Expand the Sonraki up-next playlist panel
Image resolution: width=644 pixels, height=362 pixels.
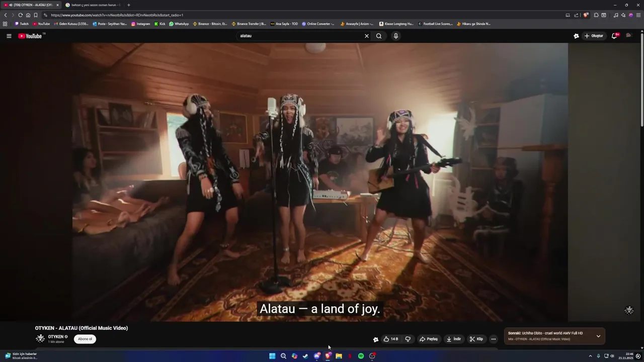tap(598, 336)
